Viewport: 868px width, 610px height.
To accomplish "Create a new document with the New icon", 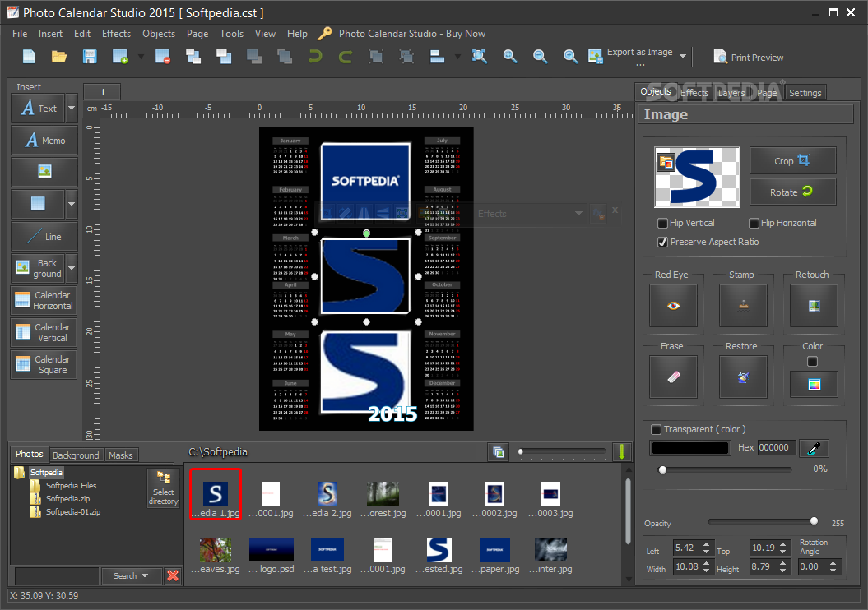I will pyautogui.click(x=29, y=57).
